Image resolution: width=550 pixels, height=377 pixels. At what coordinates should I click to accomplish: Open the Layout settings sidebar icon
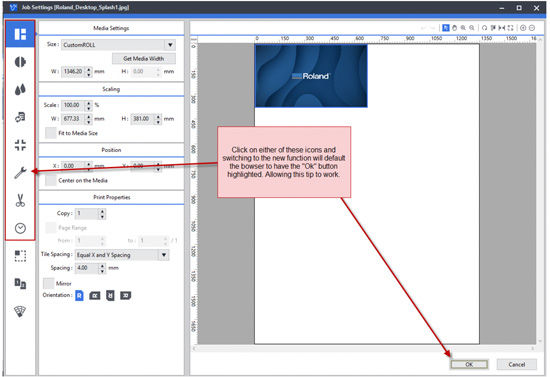(x=20, y=34)
